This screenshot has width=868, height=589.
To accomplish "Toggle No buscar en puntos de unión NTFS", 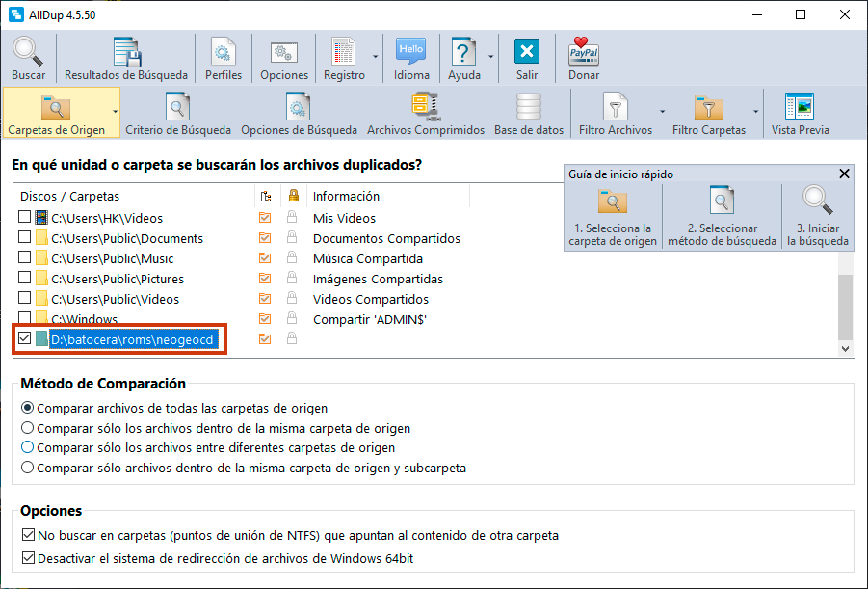I will coord(291,536).
